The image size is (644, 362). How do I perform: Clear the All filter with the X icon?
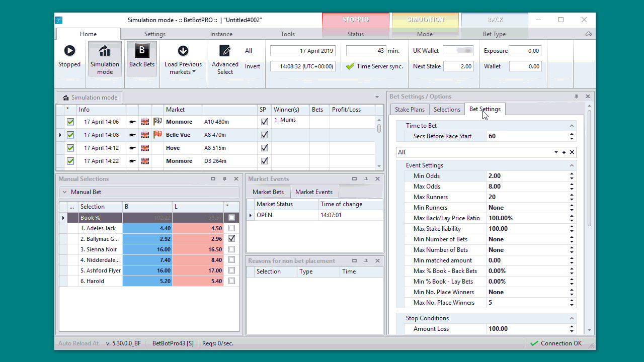coord(572,152)
